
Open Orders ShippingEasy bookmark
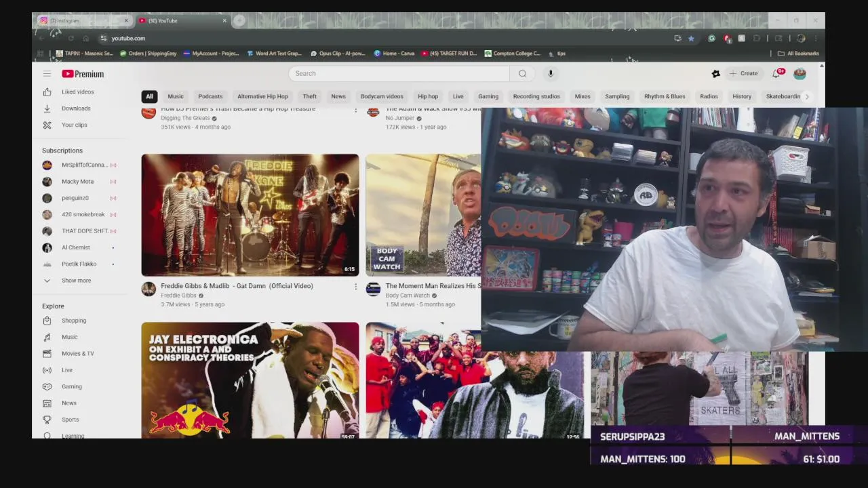148,54
